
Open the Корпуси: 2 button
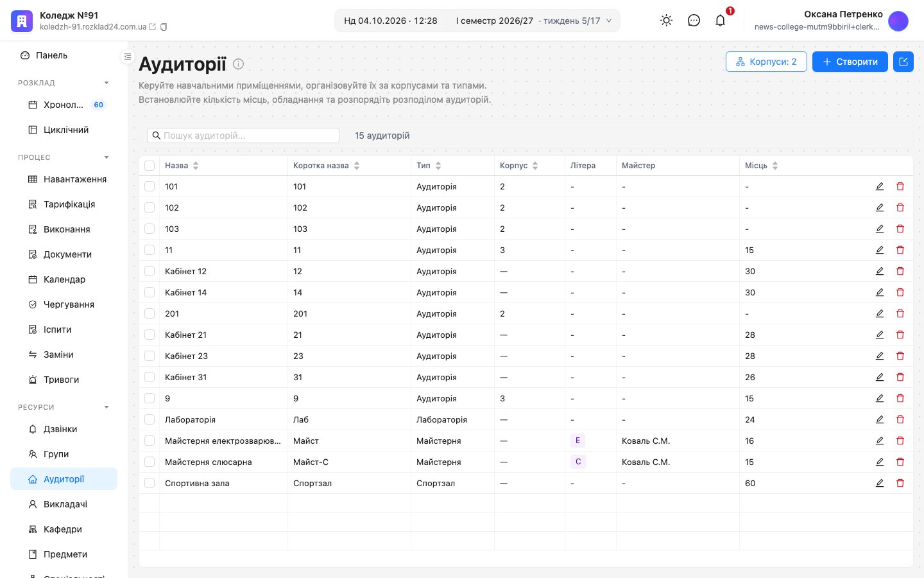[x=766, y=62]
